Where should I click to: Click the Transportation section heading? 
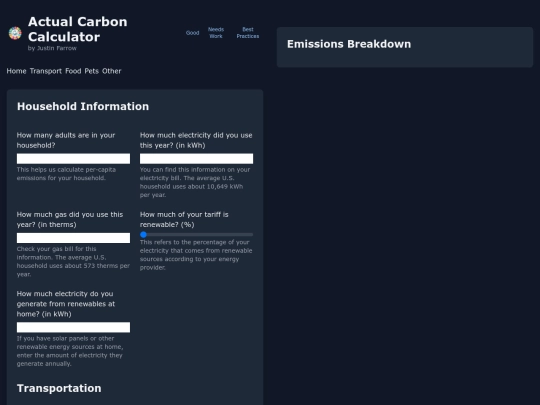[59, 388]
